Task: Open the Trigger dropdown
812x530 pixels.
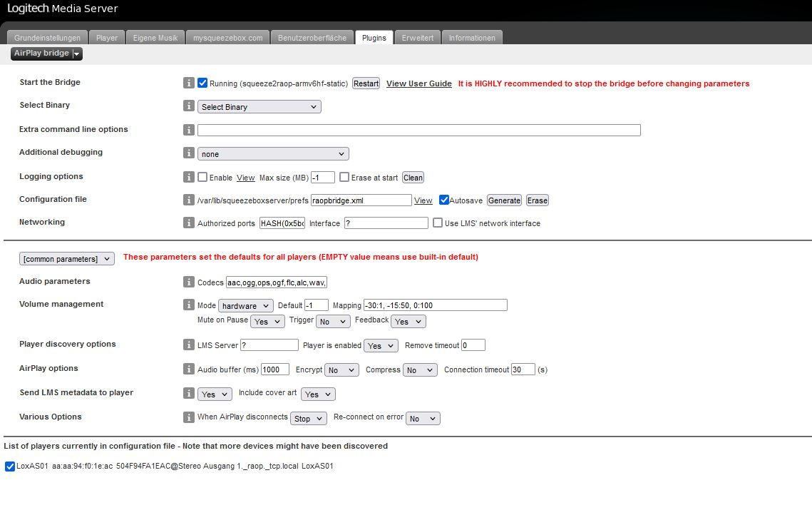Action: point(334,321)
